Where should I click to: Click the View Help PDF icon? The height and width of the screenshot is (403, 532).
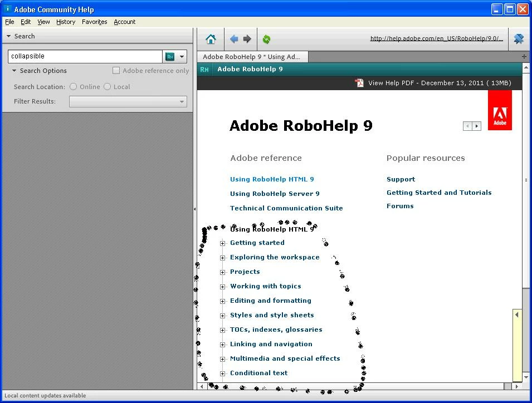point(359,83)
